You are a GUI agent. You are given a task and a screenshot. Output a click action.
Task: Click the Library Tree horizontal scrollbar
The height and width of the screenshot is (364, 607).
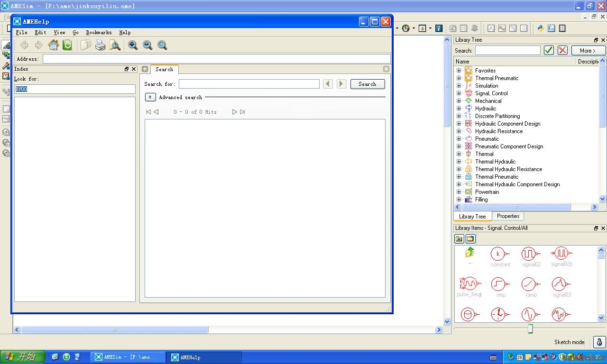pyautogui.click(x=516, y=207)
